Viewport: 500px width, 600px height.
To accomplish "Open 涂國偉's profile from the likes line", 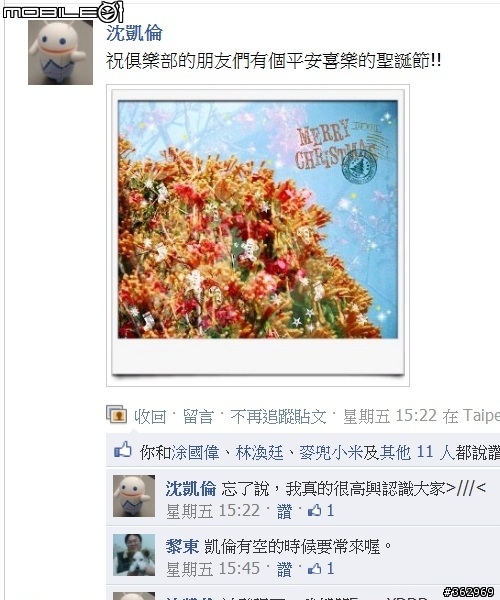I will pyautogui.click(x=195, y=453).
